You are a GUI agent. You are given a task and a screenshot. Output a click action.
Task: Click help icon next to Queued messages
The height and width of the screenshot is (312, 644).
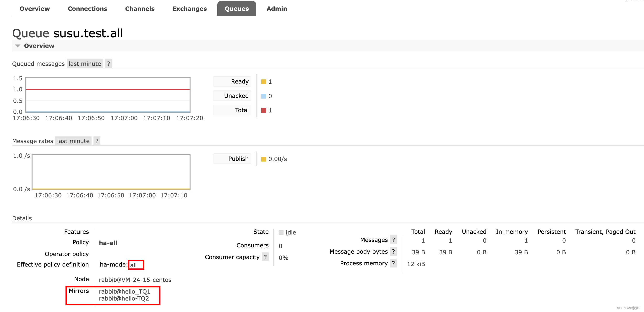pyautogui.click(x=108, y=64)
